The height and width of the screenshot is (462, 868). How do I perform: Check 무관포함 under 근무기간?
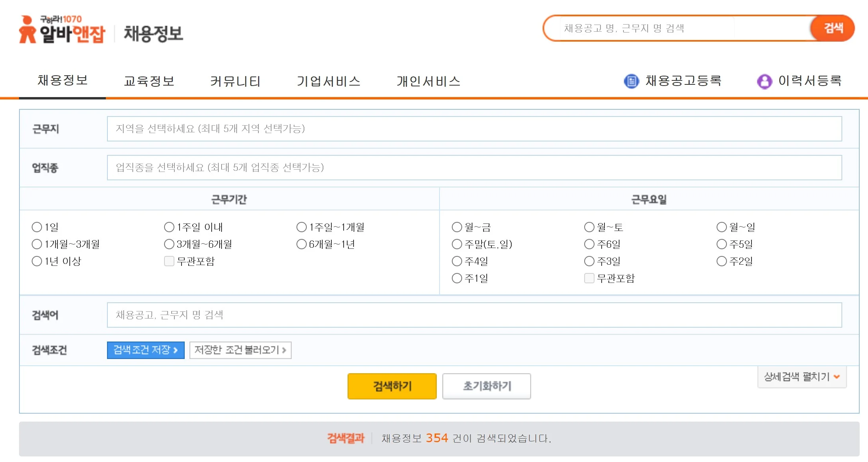(169, 261)
